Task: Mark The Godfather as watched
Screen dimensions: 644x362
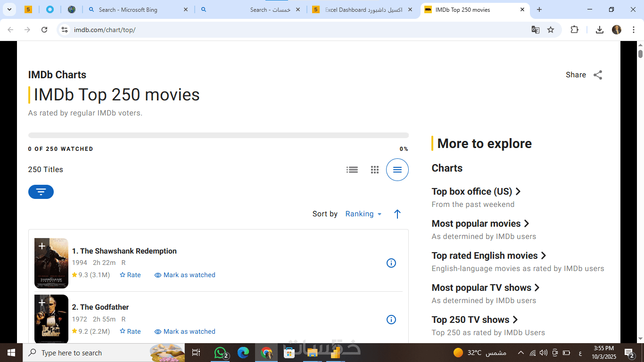Action: (185, 331)
